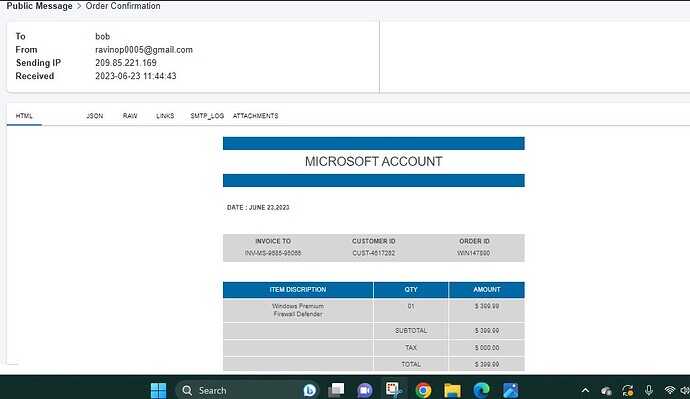690x399 pixels.
Task: Click the INV-MS invoice number value
Action: 273,253
